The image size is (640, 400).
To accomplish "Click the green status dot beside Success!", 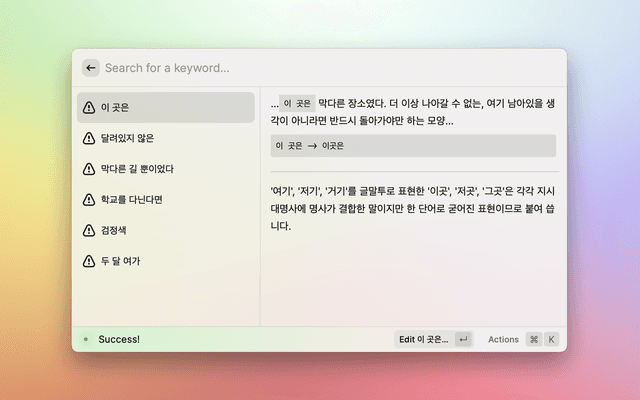I will tap(85, 340).
